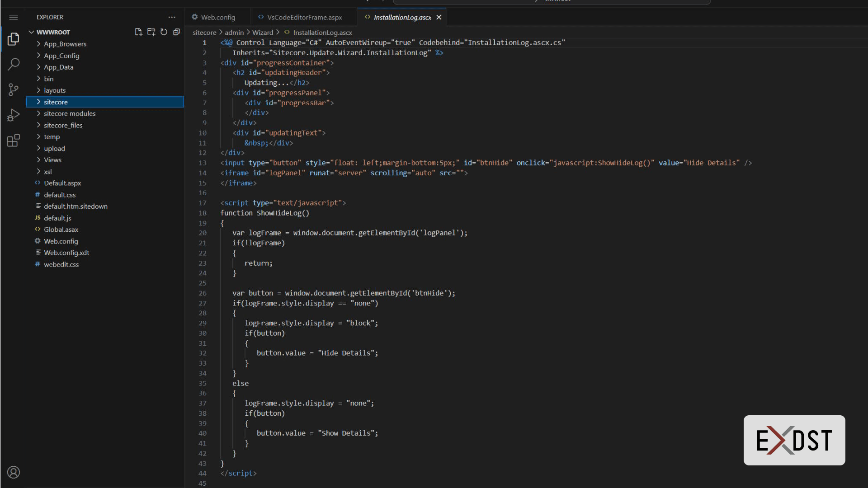
Task: Open Wizard in the breadcrumb path
Action: click(x=262, y=32)
